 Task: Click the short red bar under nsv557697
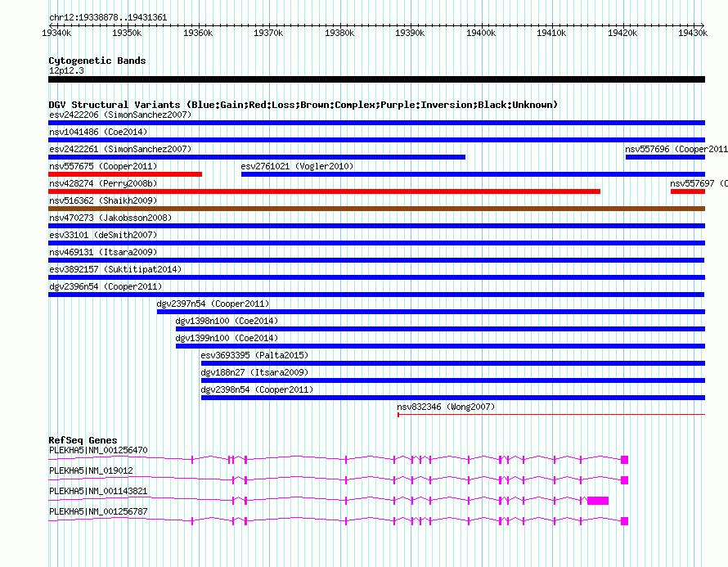(x=688, y=191)
